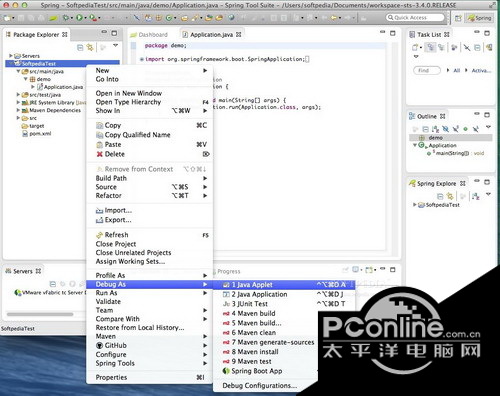Image resolution: width=500 pixels, height=396 pixels.
Task: Click the Find field in Task List
Action: coord(427,70)
